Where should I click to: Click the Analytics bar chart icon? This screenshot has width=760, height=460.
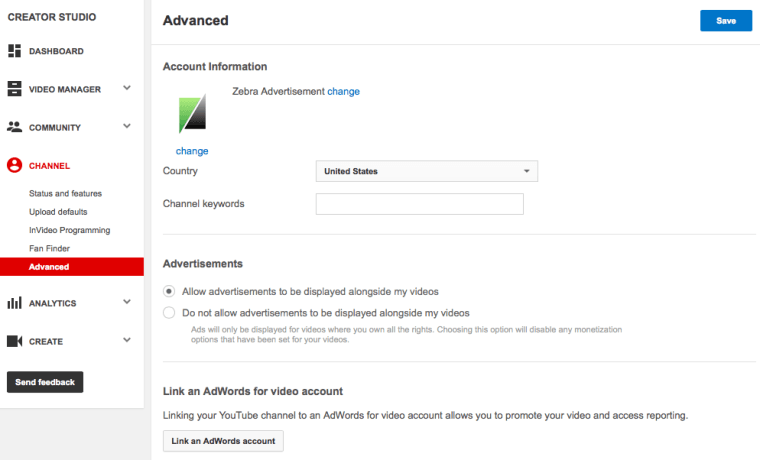click(15, 303)
